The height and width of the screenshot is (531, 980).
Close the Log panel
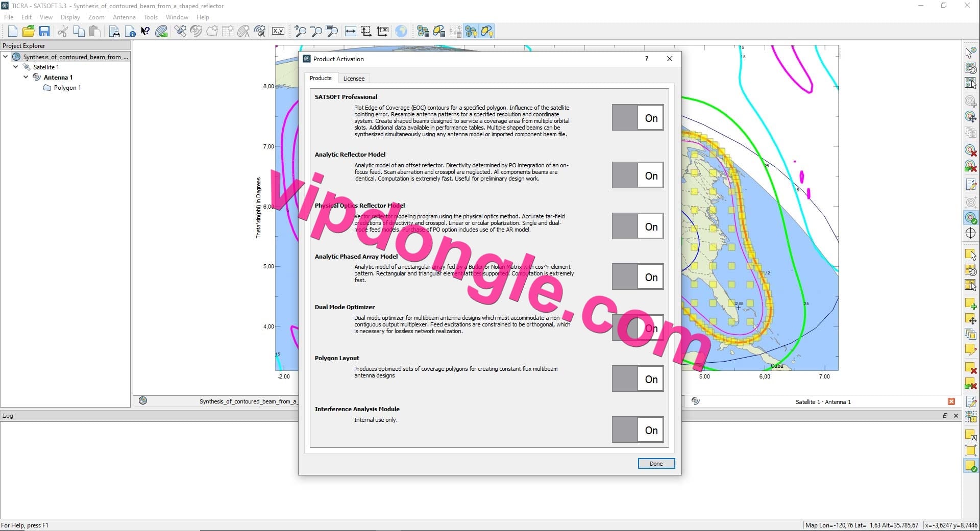956,416
